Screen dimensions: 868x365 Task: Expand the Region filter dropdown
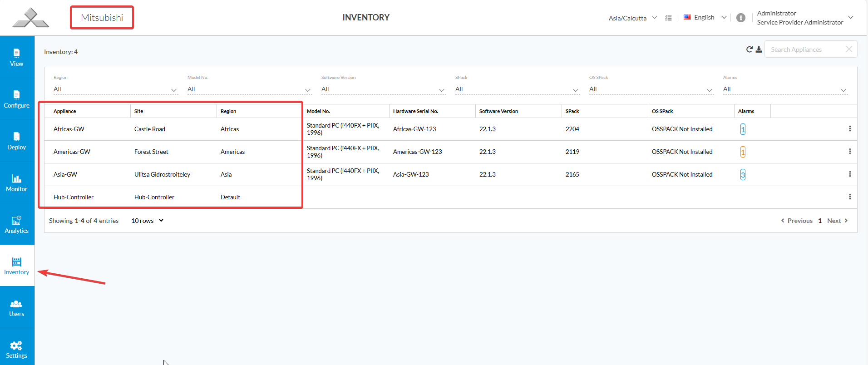point(115,89)
